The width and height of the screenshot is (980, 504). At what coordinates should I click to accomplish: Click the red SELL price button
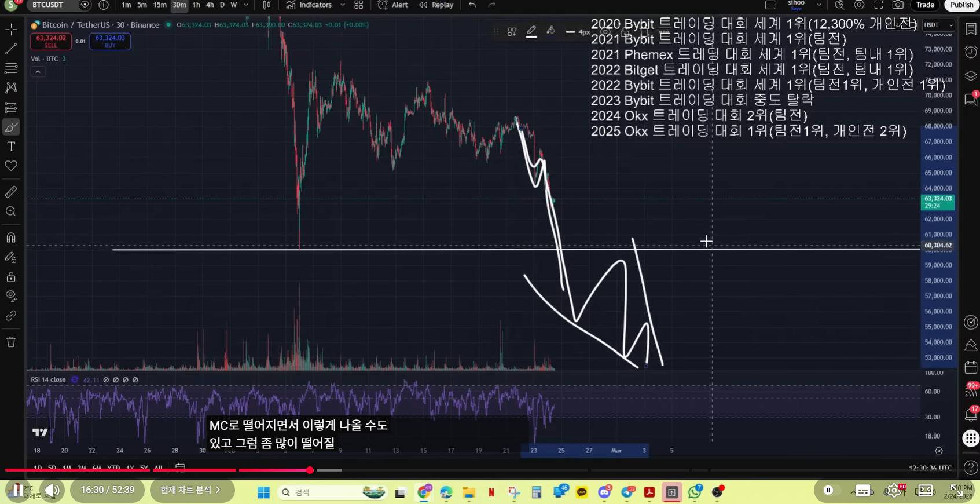(51, 41)
